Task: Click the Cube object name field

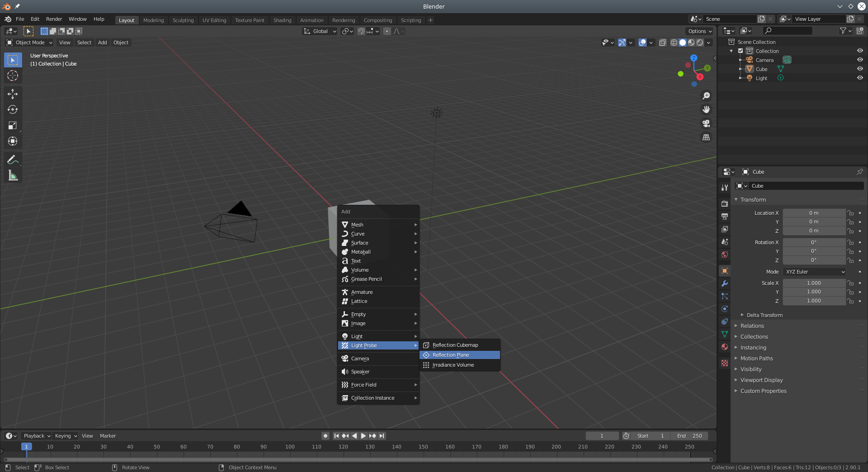Action: point(806,186)
